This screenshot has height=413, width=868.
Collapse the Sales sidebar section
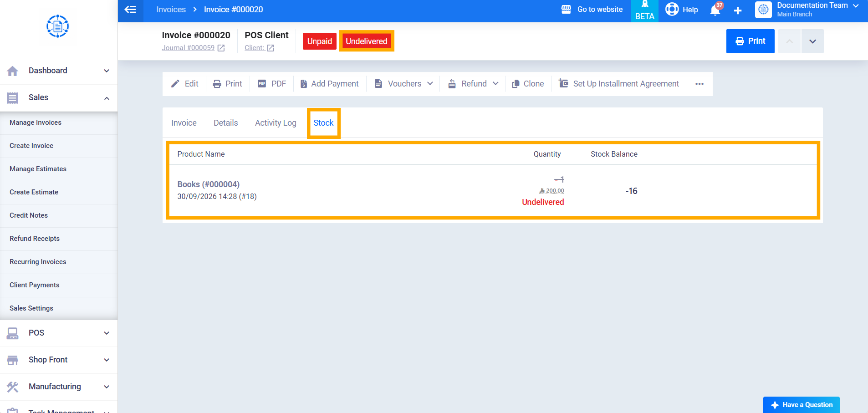click(x=59, y=97)
